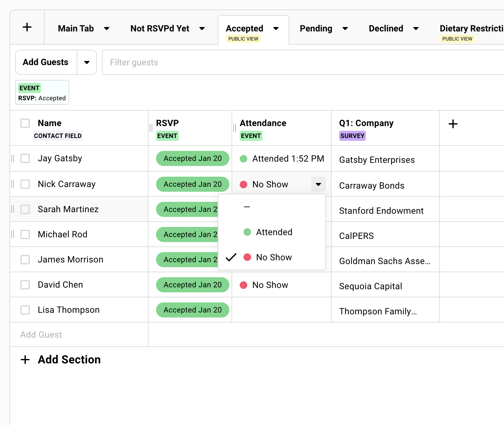Click the + icon to add a new column
This screenshot has height=425, width=504.
(x=453, y=124)
